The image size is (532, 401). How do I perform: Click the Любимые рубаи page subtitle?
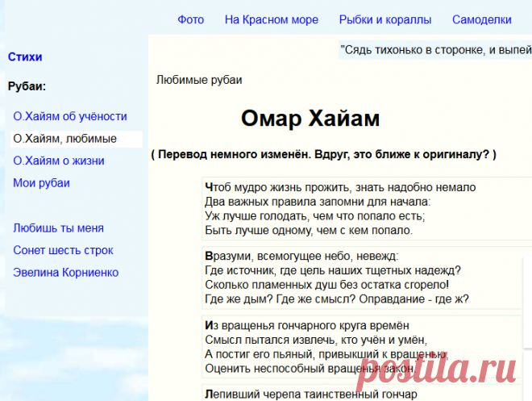click(x=199, y=80)
